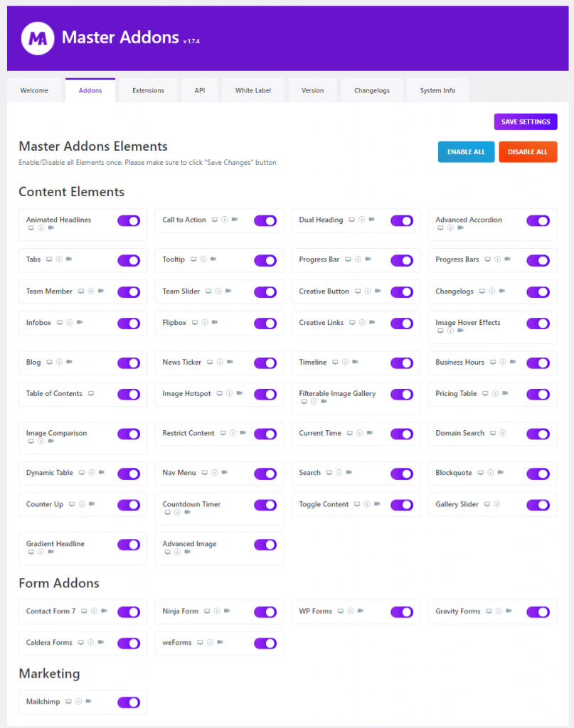574x728 pixels.
Task: Open the info icon next to Call to Action
Action: pyautogui.click(x=226, y=220)
